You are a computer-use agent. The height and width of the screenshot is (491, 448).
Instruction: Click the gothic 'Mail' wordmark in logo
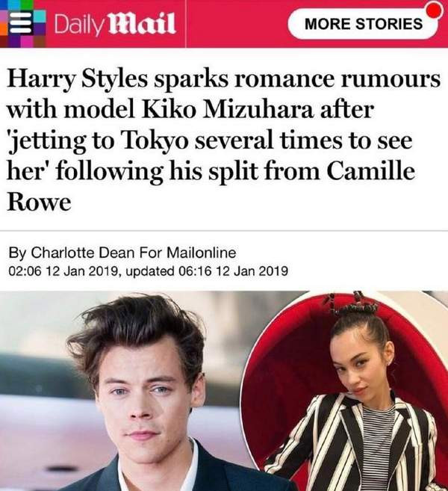(141, 24)
